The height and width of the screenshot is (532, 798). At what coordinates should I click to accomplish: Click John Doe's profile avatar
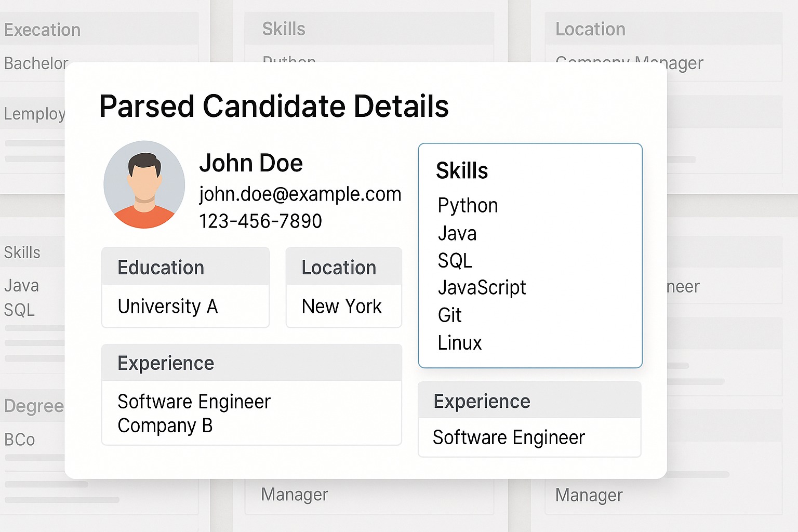point(144,185)
